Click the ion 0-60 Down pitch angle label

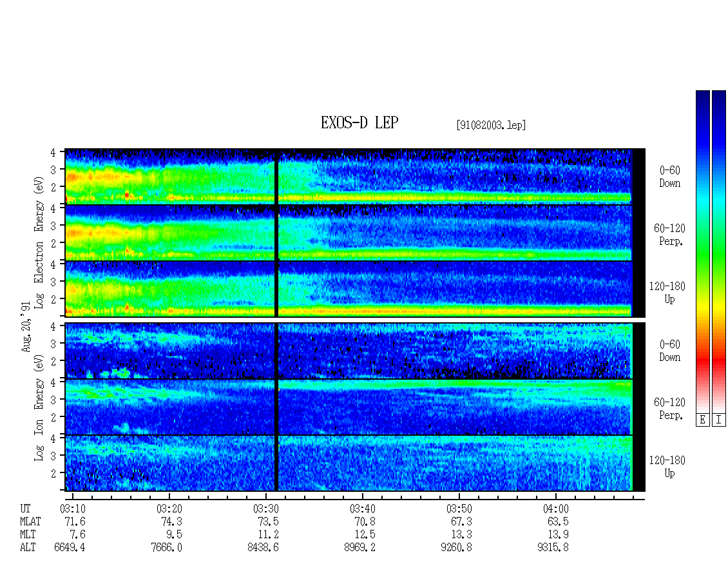pos(669,351)
